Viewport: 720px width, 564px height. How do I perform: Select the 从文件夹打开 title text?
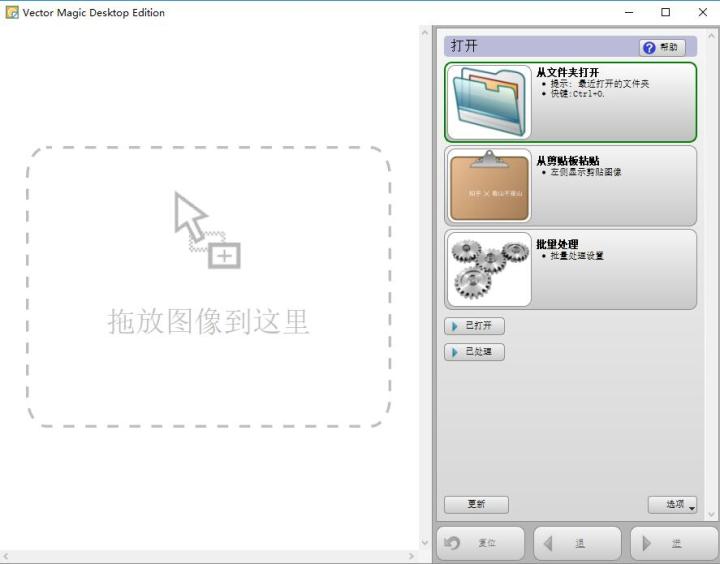coord(568,72)
